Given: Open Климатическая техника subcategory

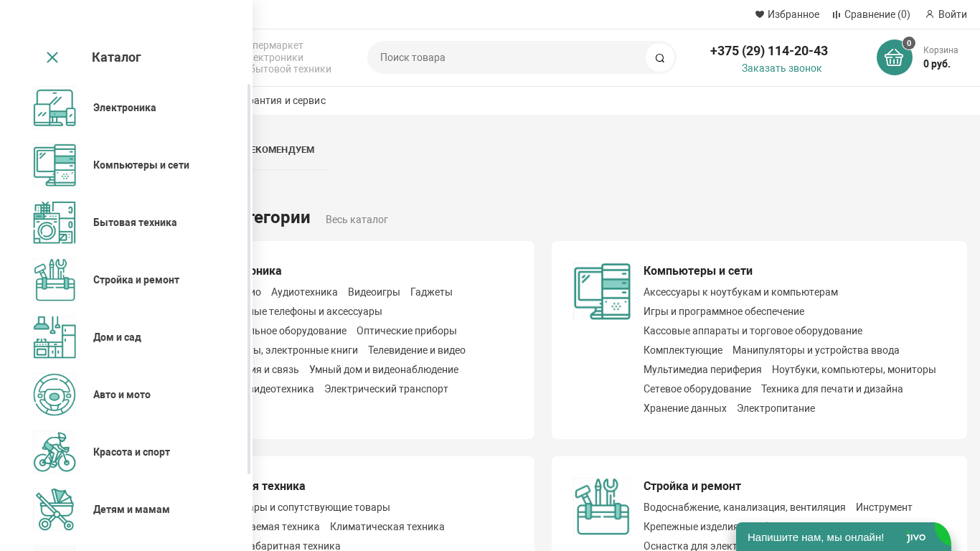Looking at the screenshot, I should coord(387,527).
